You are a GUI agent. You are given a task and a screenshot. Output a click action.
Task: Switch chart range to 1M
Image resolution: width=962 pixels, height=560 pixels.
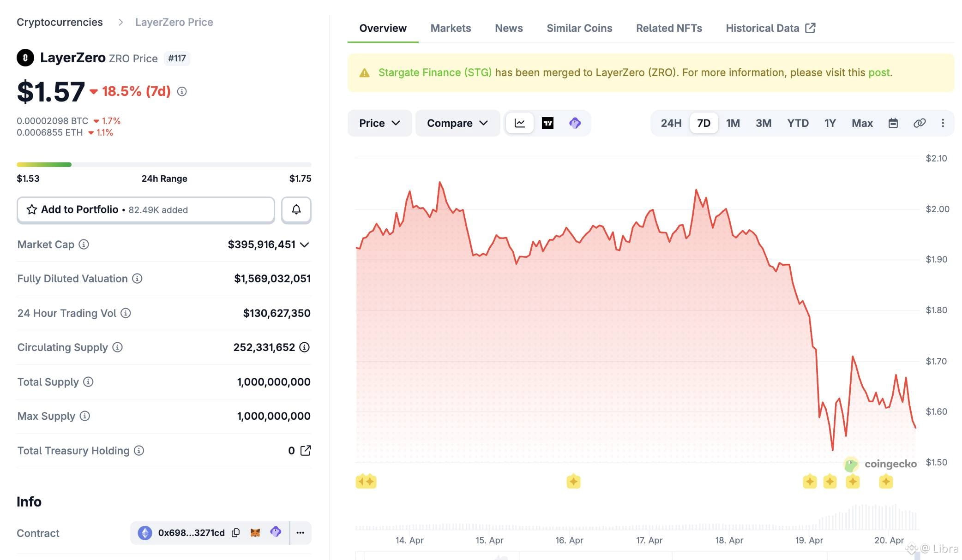tap(733, 123)
